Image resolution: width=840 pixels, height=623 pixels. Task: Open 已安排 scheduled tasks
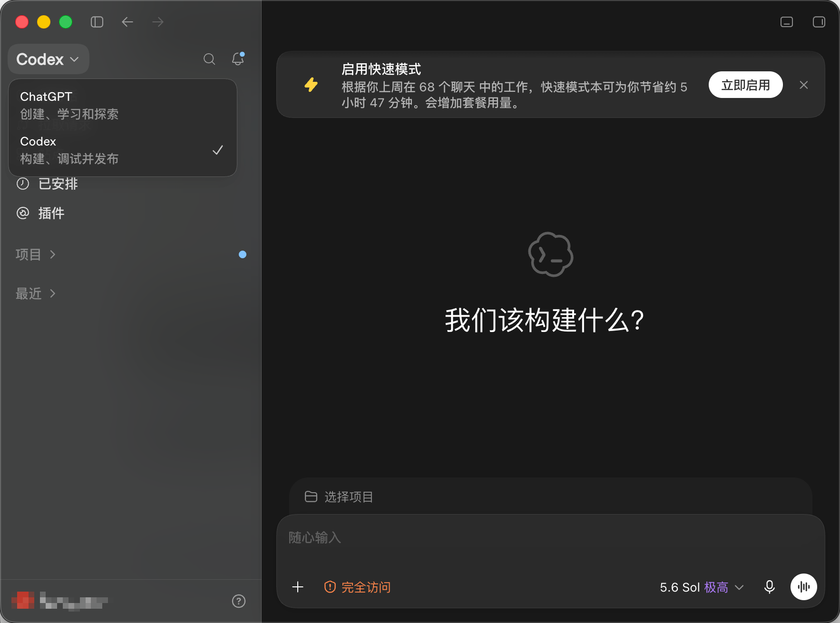pyautogui.click(x=58, y=184)
